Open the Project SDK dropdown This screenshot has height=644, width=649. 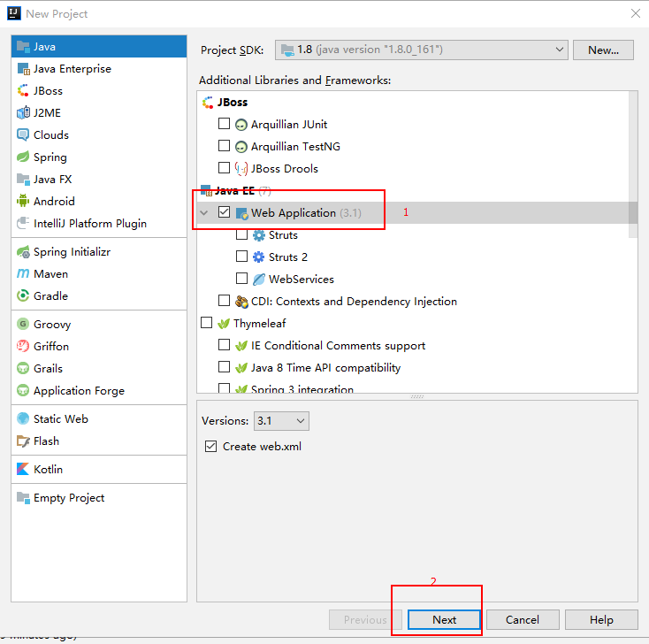422,50
